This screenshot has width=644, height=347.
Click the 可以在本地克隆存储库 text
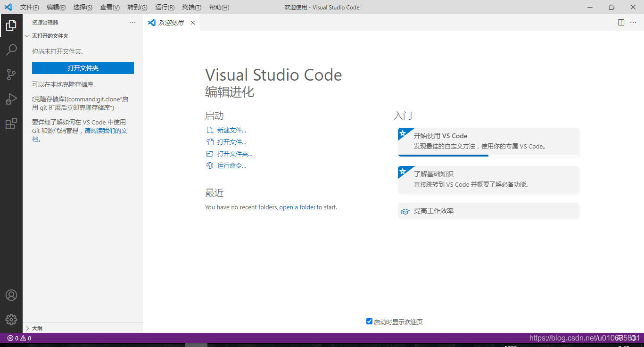pyautogui.click(x=65, y=84)
